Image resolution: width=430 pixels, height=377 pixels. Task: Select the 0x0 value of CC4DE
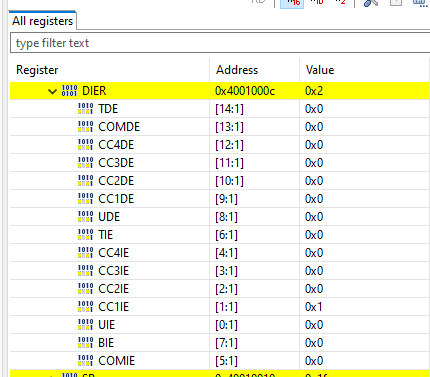[x=314, y=145]
